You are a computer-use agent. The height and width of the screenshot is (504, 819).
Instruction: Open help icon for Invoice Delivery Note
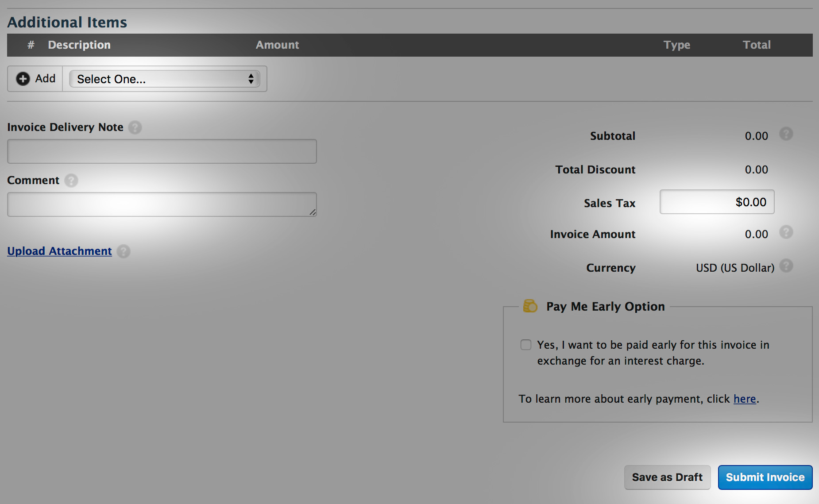coord(135,127)
